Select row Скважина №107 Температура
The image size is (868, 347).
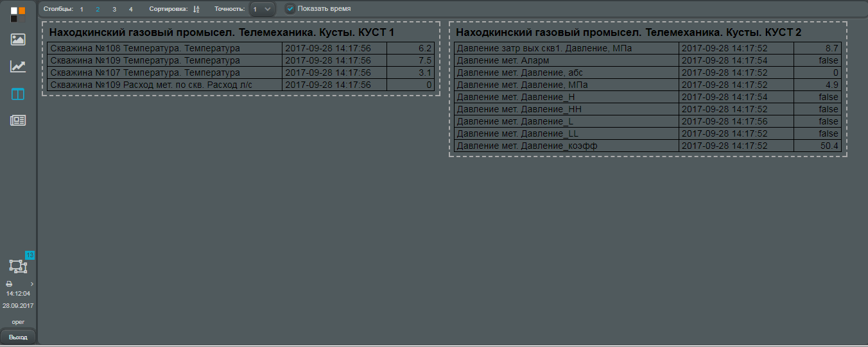click(x=241, y=72)
